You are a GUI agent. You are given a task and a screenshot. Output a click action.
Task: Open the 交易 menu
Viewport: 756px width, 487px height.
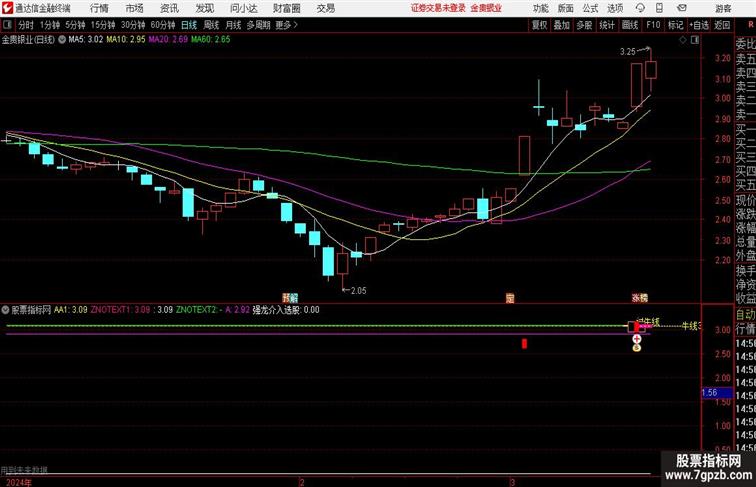325,8
